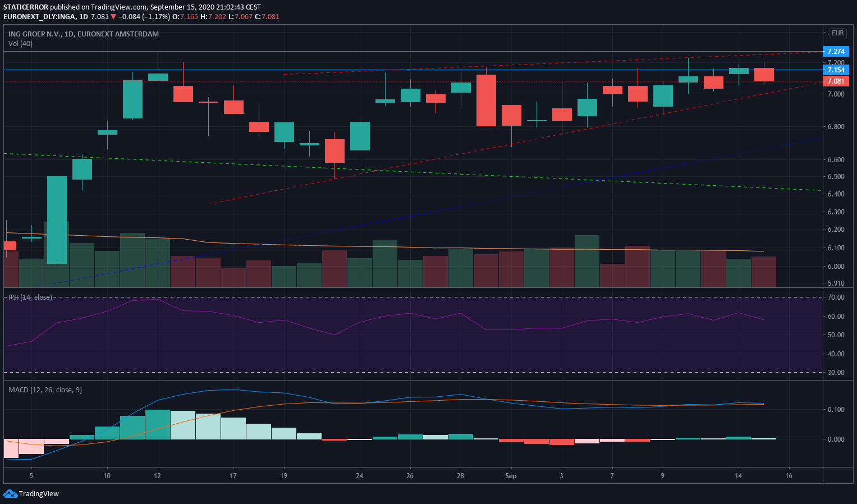The image size is (857, 504).
Task: Click the red 7.081 last price label
Action: coord(836,81)
